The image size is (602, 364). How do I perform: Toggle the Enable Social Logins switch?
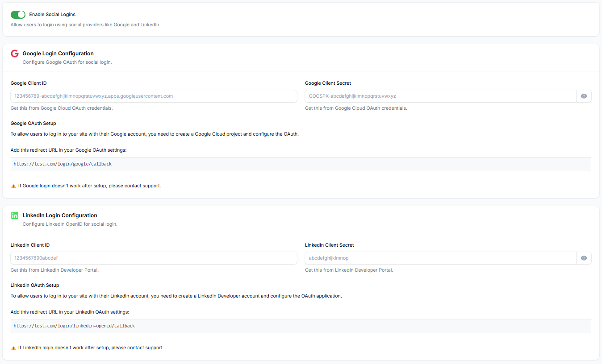18,14
